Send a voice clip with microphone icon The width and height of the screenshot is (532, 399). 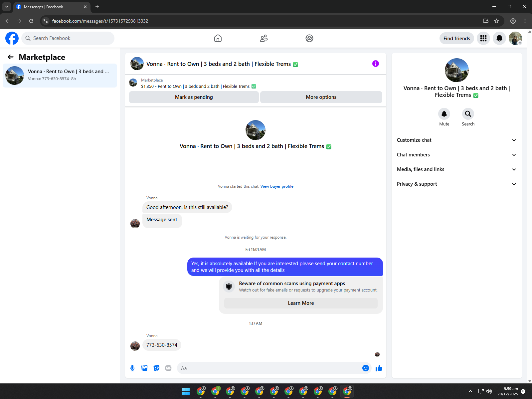click(x=132, y=368)
